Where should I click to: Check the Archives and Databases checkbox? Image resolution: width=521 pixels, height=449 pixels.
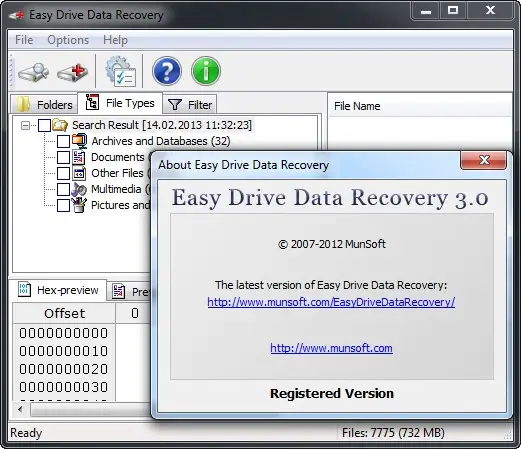point(63,141)
